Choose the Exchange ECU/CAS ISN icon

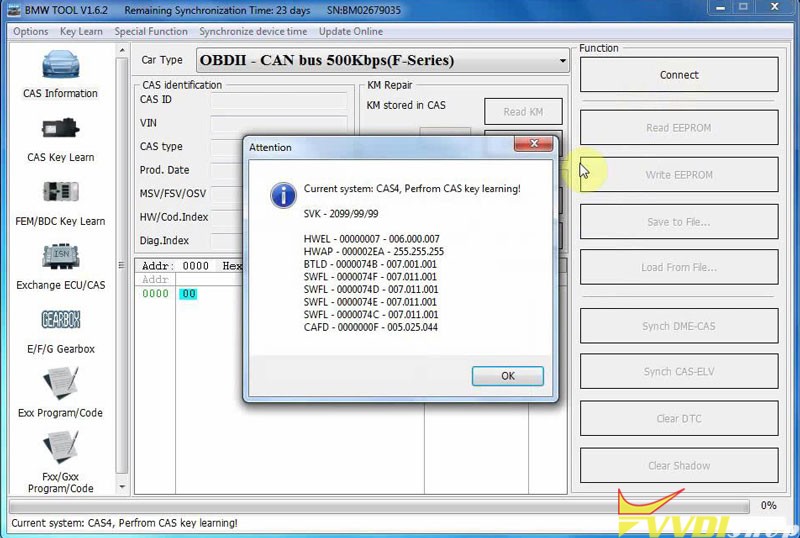click(60, 256)
